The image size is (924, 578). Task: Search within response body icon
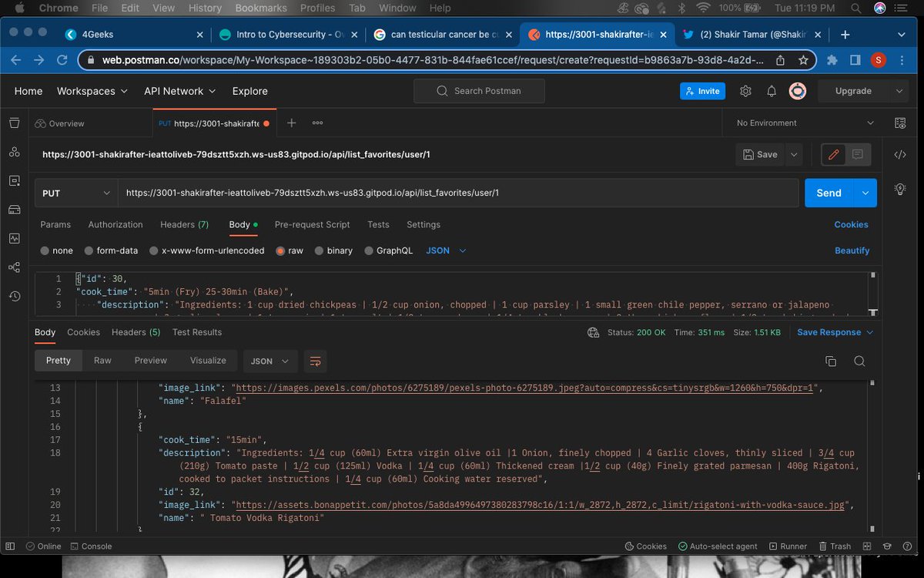[x=859, y=361]
